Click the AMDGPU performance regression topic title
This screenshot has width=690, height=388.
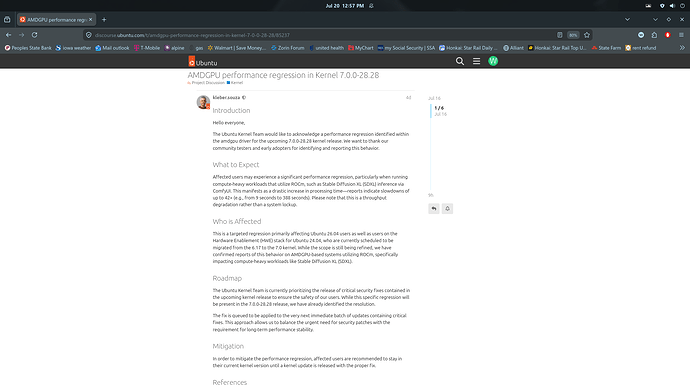click(x=283, y=75)
